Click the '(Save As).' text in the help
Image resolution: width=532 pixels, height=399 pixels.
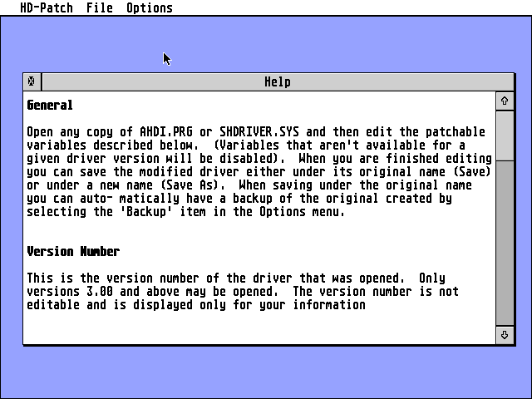(192, 185)
